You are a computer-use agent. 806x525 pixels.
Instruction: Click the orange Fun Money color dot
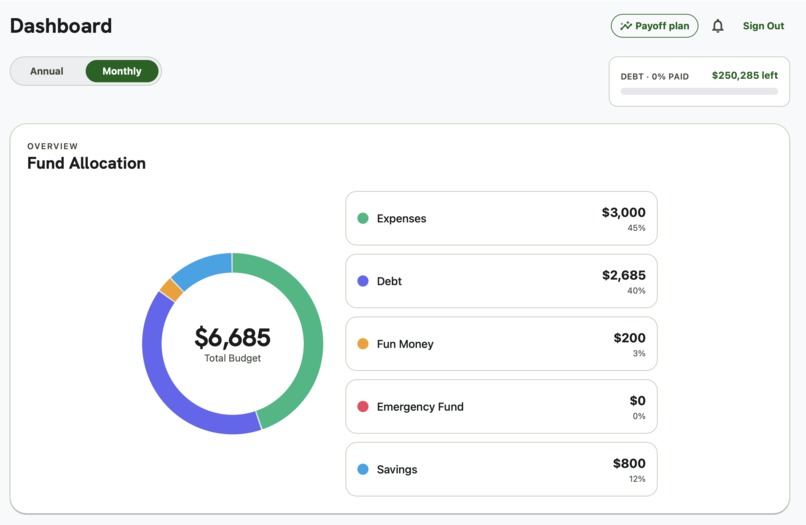coord(363,343)
